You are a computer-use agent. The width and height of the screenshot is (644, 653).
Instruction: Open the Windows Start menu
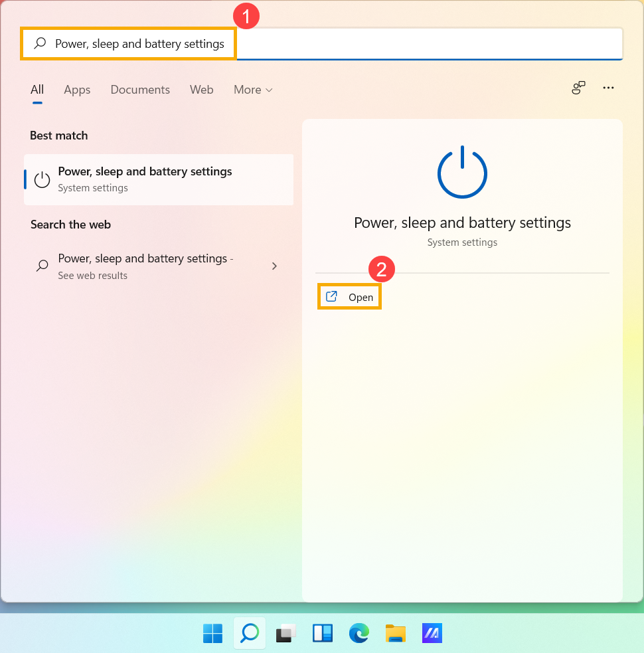212,634
